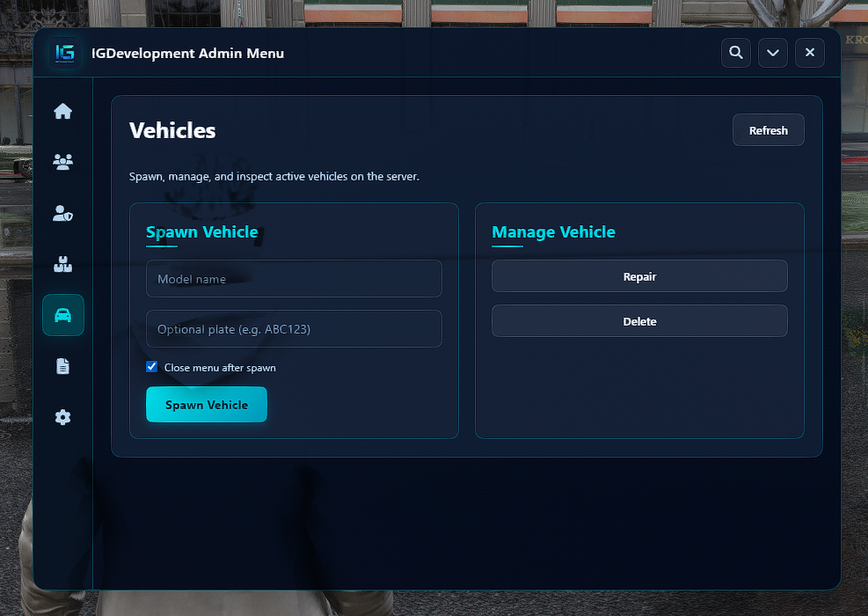Focus the Optional plate input field
This screenshot has height=616, width=868.
294,329
